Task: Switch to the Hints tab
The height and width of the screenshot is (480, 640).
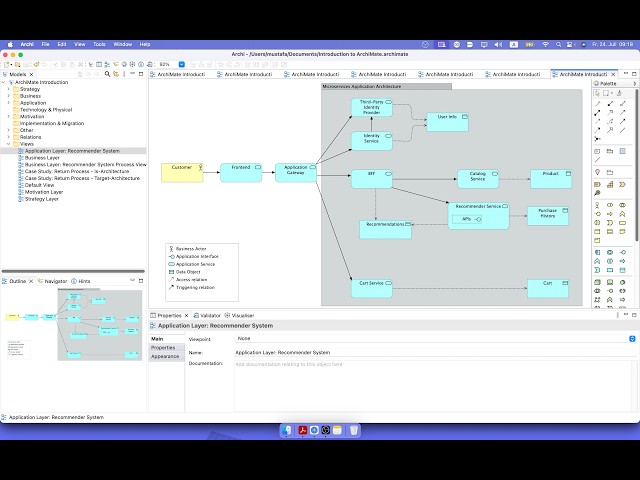Action: (81, 281)
